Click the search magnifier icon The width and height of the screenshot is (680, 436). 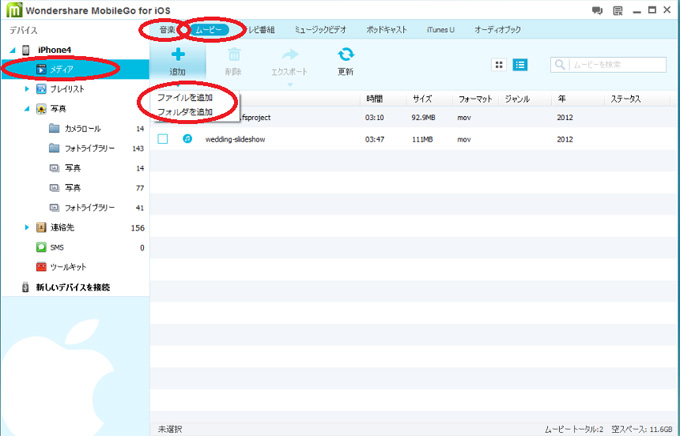[560, 65]
